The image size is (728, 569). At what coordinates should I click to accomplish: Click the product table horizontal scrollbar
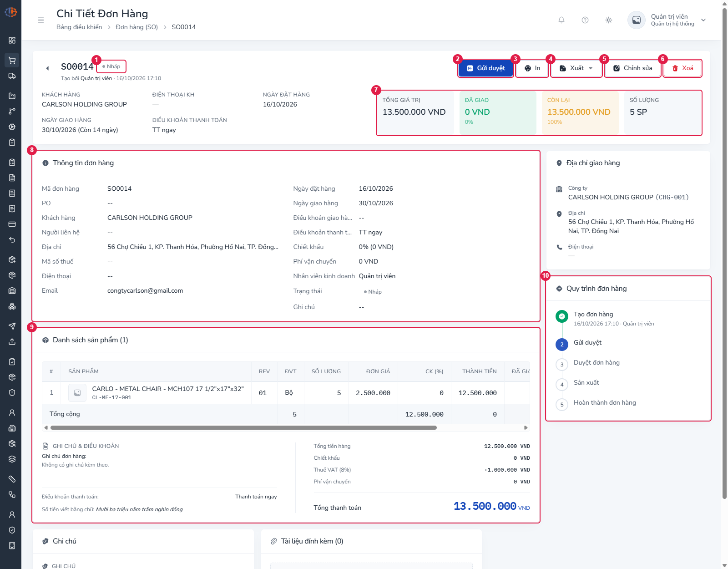click(x=243, y=428)
